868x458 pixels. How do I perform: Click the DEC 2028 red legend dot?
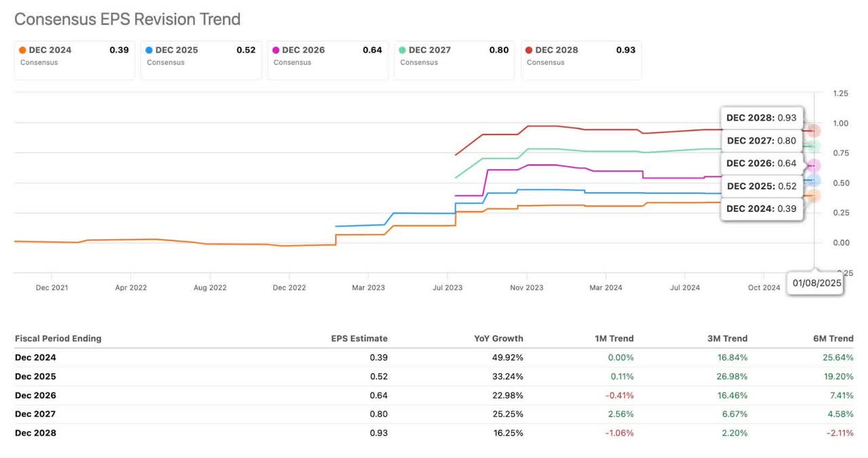click(x=529, y=50)
